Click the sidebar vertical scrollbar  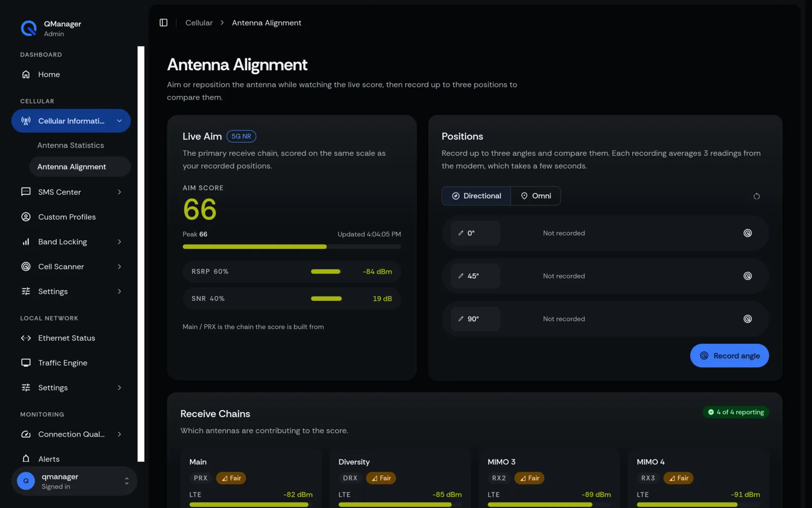click(141, 254)
